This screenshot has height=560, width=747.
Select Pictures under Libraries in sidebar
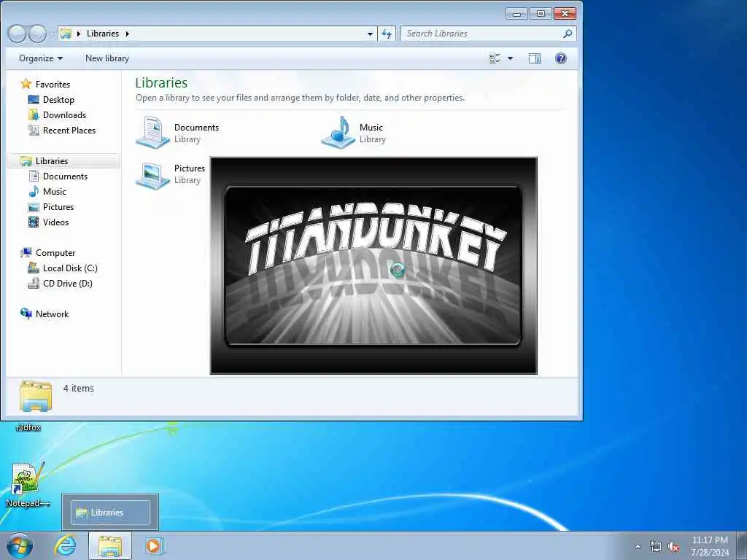tap(58, 206)
